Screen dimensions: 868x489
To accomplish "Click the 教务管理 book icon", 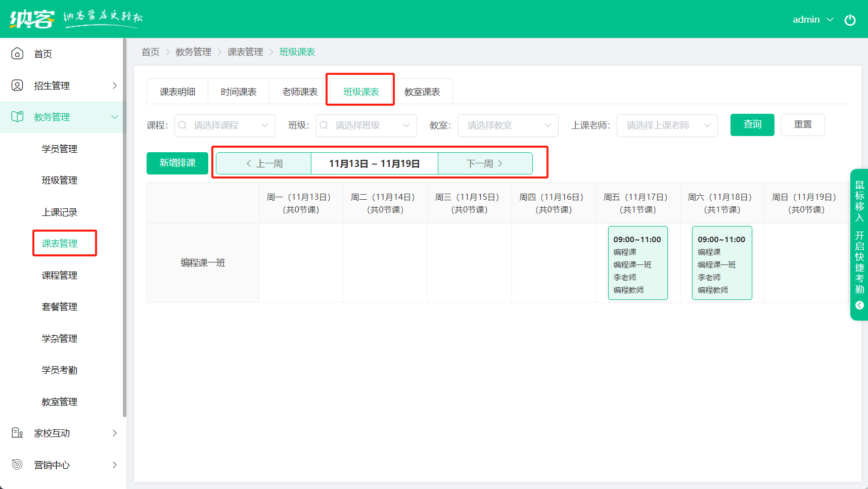I will click(x=17, y=117).
